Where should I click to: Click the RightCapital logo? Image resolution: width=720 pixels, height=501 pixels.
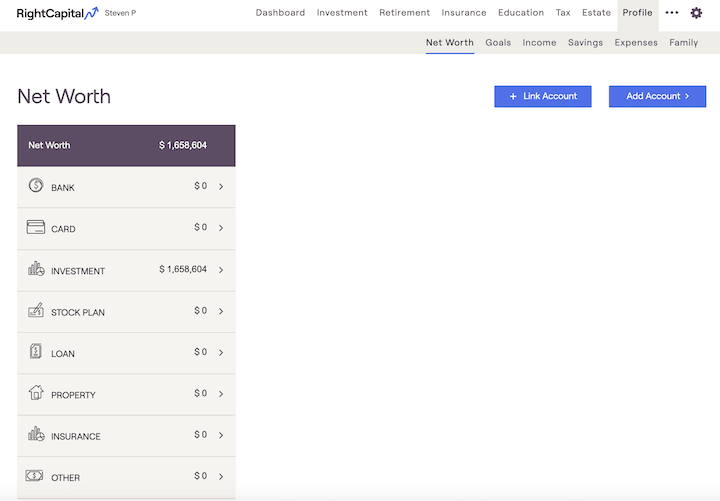point(57,13)
